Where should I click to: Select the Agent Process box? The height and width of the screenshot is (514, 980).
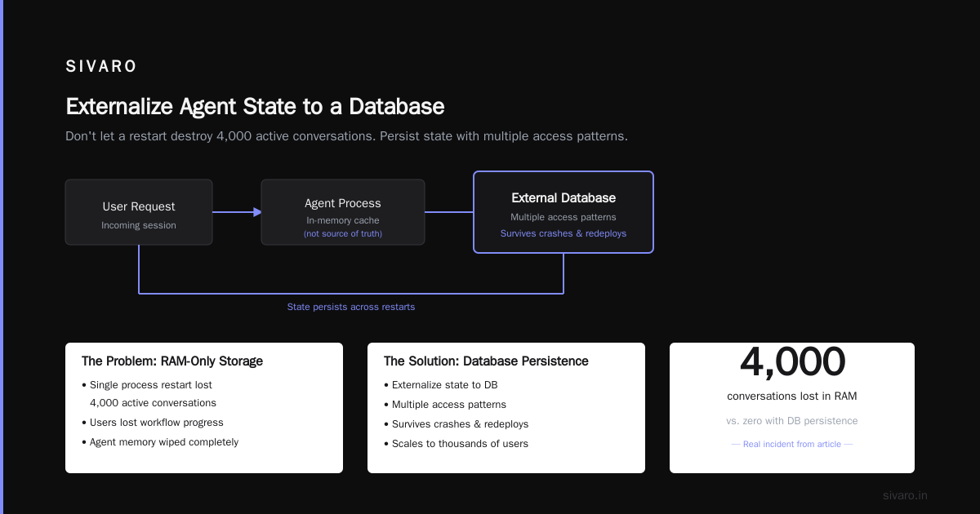343,212
